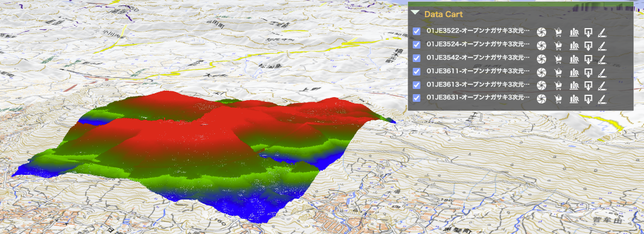Image resolution: width=644 pixels, height=234 pixels.
Task: Uncheck the 01JE3522 dataset checkbox
Action: pyautogui.click(x=416, y=31)
